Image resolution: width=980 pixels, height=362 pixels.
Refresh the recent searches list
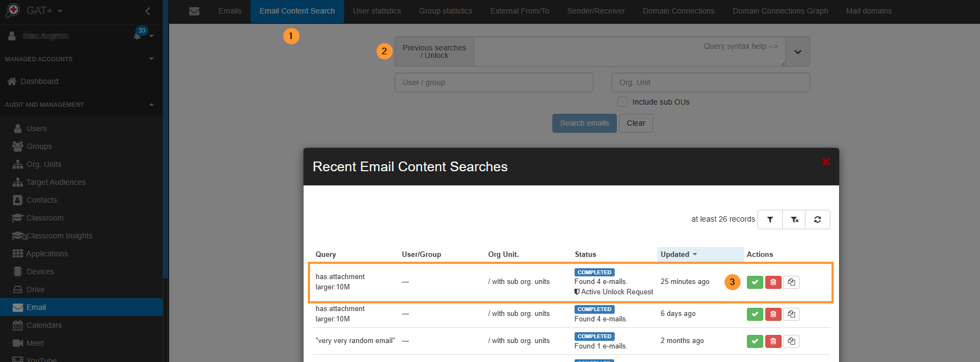point(817,219)
